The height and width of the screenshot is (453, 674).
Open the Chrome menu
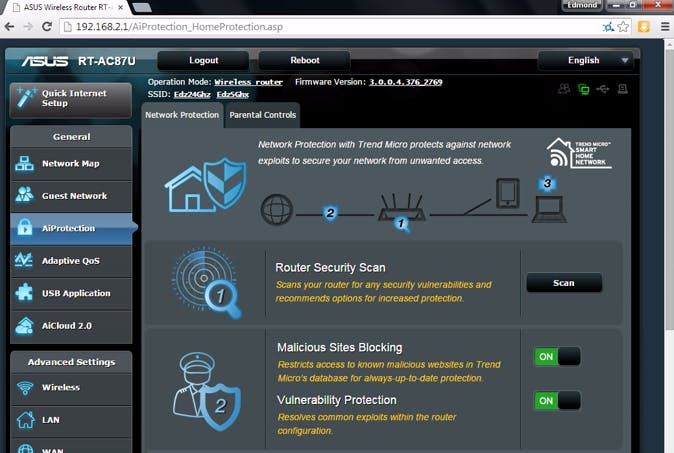pos(665,27)
